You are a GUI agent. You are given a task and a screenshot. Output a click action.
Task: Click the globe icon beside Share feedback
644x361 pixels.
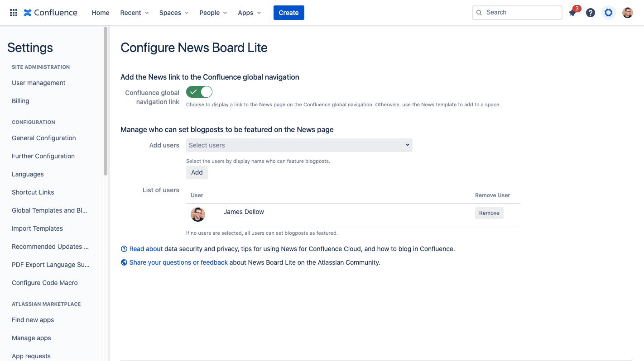(124, 262)
